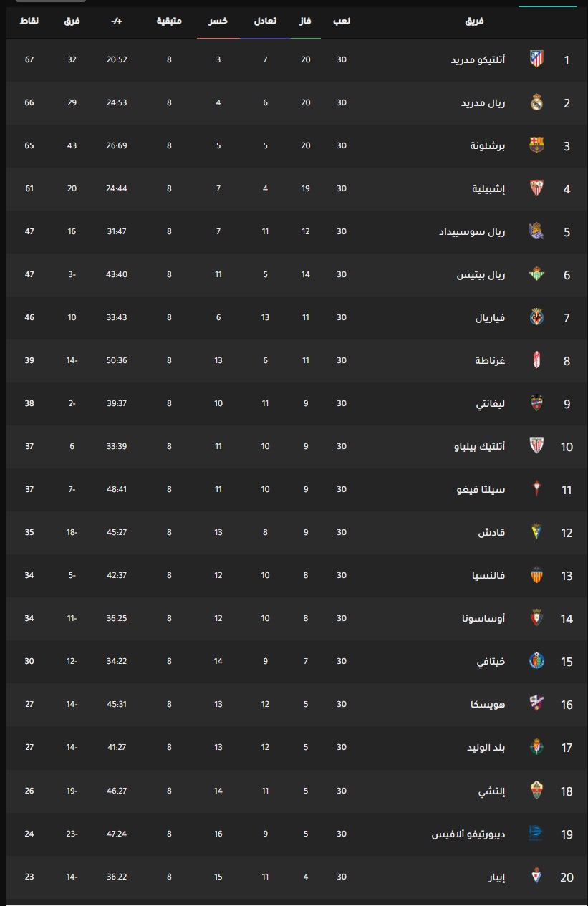Screen dimensions: 588x906
Task: Open the Barcelona club crest icon
Action: tap(536, 145)
